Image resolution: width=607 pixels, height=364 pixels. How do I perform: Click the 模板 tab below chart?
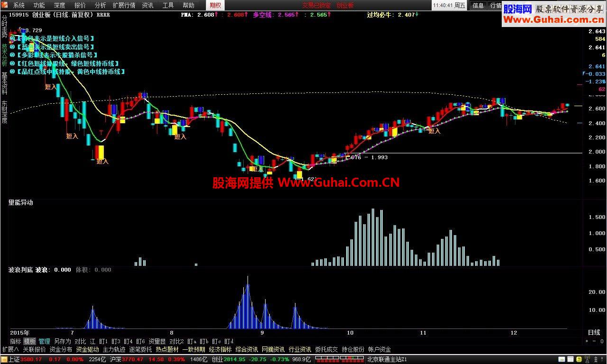pyautogui.click(x=30, y=341)
